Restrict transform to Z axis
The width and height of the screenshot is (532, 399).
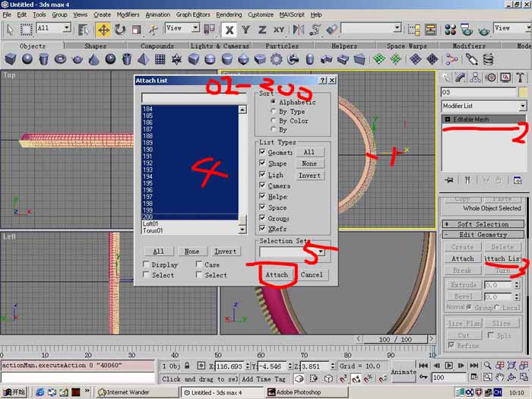click(x=262, y=30)
